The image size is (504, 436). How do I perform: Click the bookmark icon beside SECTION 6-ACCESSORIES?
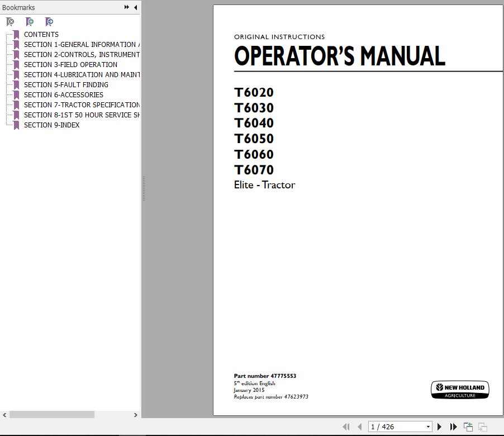(x=16, y=95)
